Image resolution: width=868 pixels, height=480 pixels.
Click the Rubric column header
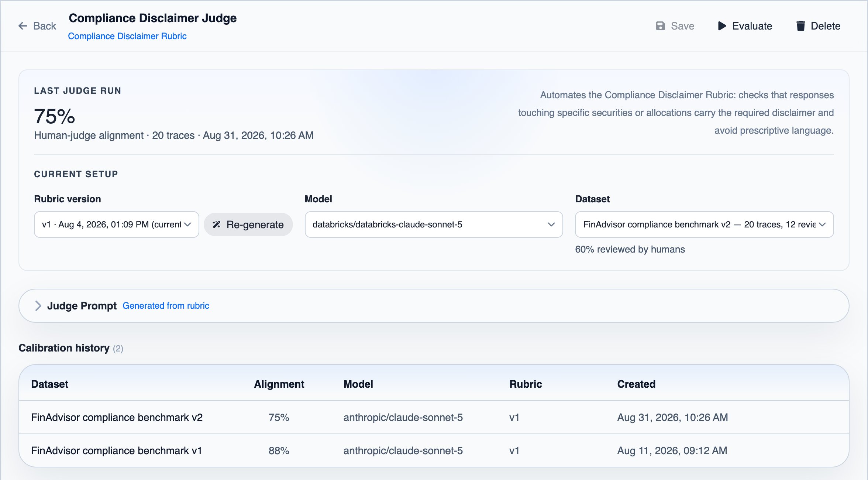(x=526, y=384)
